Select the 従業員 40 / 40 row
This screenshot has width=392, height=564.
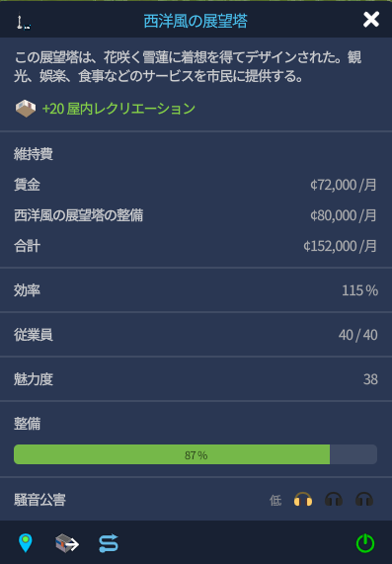[x=196, y=335]
